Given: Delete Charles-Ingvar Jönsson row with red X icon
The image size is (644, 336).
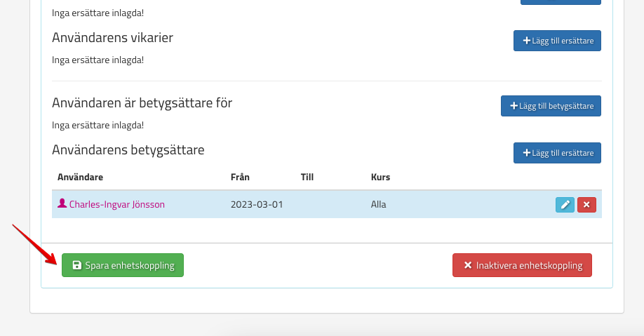Looking at the screenshot, I should [586, 205].
